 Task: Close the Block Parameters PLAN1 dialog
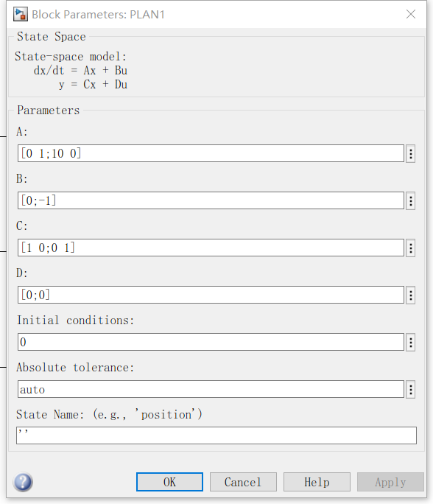point(411,14)
